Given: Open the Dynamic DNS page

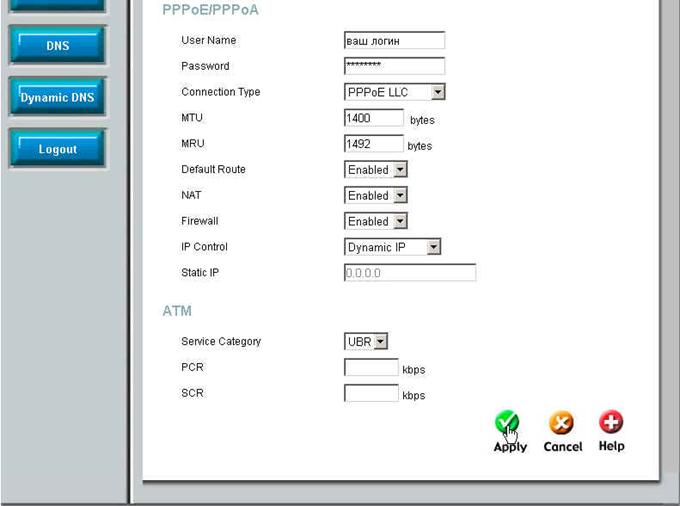Looking at the screenshot, I should click(57, 97).
